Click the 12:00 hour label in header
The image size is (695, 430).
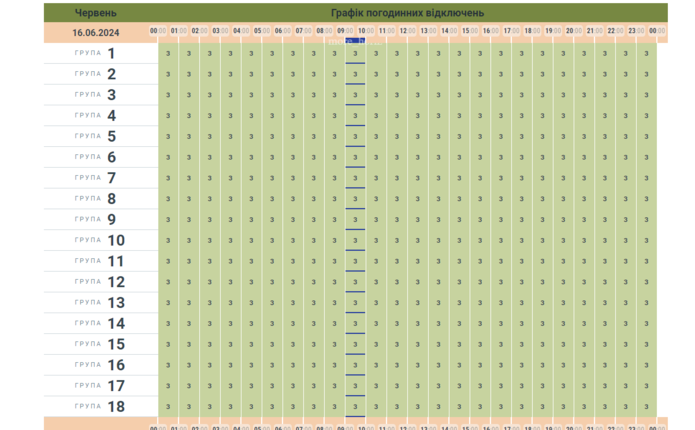point(407,32)
